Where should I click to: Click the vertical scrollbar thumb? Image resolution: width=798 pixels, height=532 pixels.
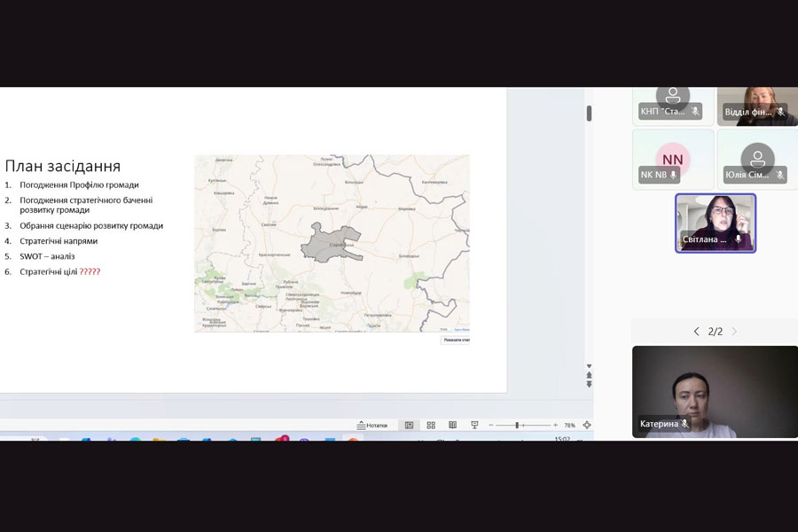pyautogui.click(x=590, y=113)
